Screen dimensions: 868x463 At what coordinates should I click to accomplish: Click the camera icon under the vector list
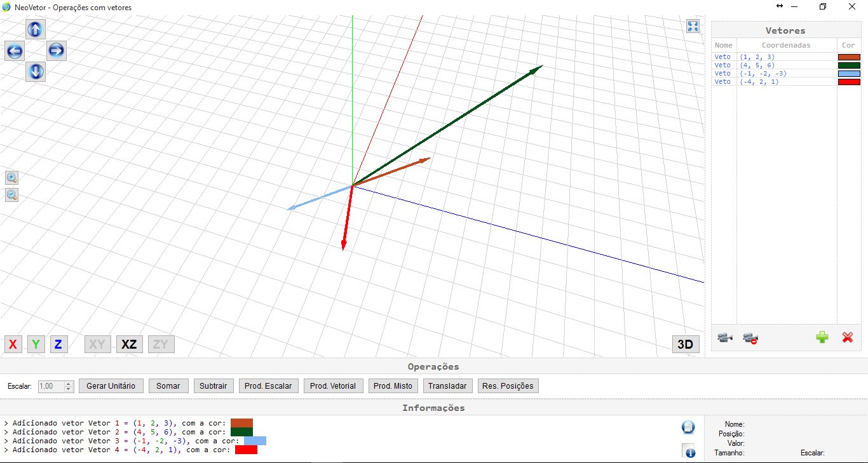pyautogui.click(x=725, y=338)
